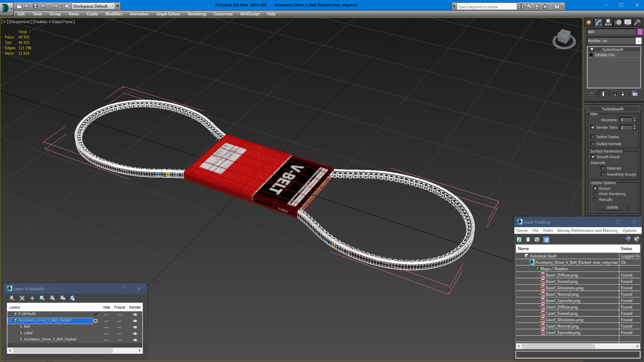Image resolution: width=644 pixels, height=362 pixels.
Task: Open the Rendering menu
Action: tap(197, 14)
